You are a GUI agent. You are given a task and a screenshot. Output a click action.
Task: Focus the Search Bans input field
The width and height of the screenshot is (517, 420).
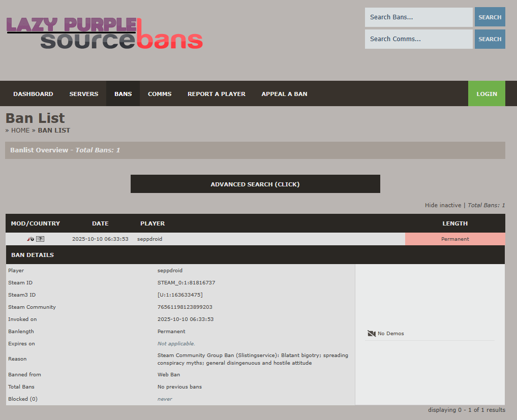coord(418,17)
